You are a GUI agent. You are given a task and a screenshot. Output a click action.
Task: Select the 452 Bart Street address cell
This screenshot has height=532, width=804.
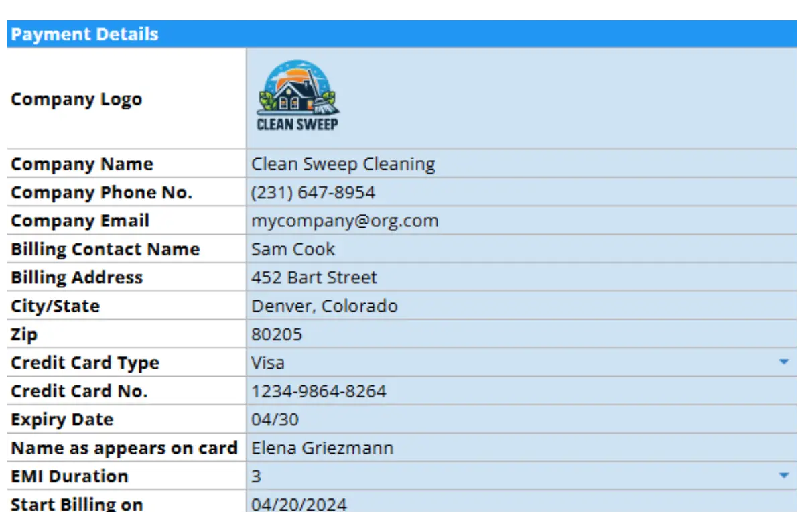[x=314, y=277]
